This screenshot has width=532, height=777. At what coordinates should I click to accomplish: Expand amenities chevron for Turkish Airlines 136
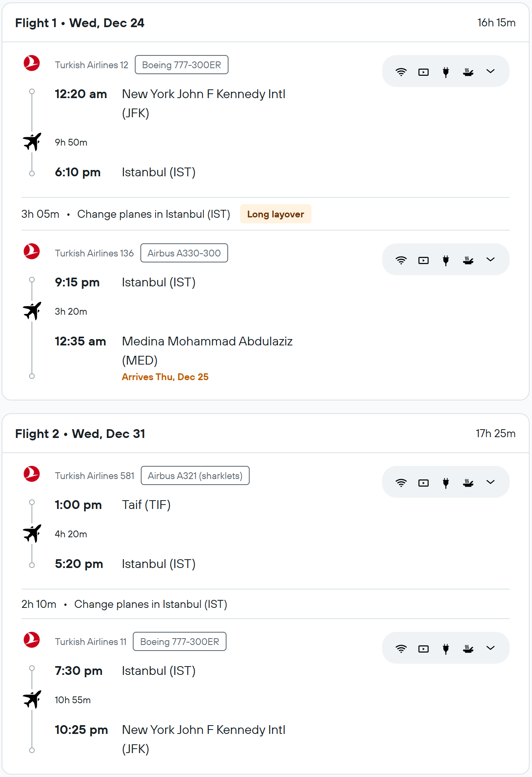(x=491, y=260)
